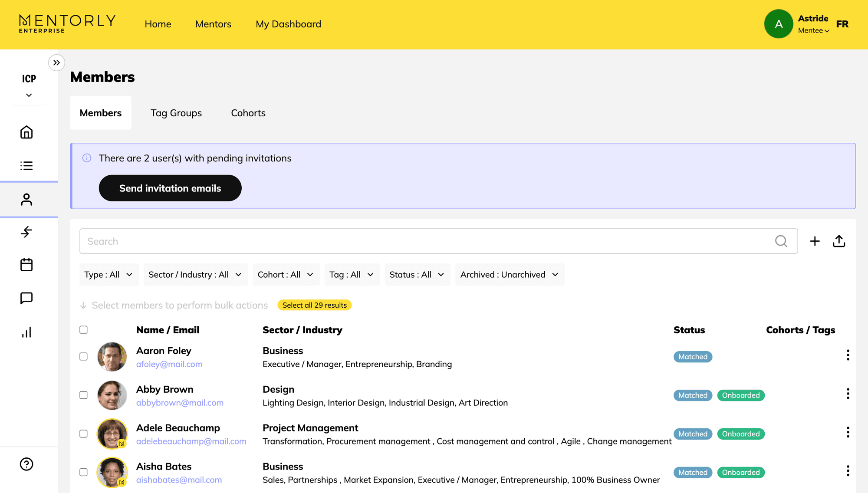Screen dimensions: 868x493
Task: Click Send invitation emails button
Action: pyautogui.click(x=170, y=188)
